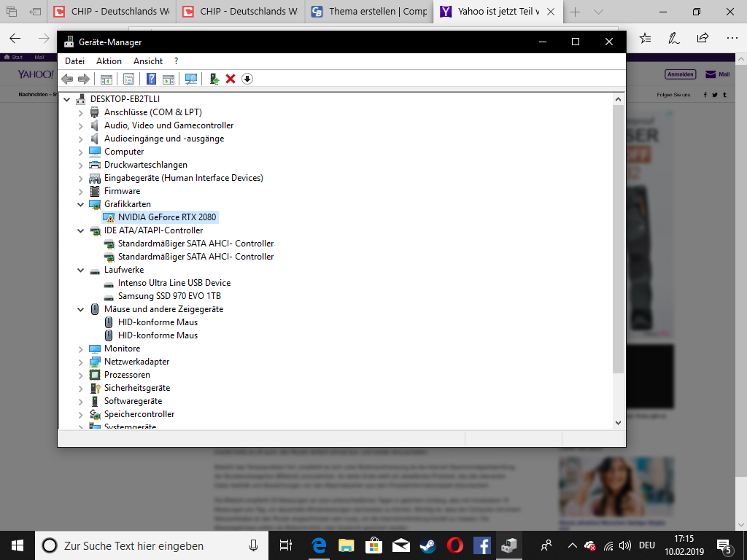Viewport: 747px width, 560px height.
Task: Expand the Prozessoren node
Action: (80, 376)
